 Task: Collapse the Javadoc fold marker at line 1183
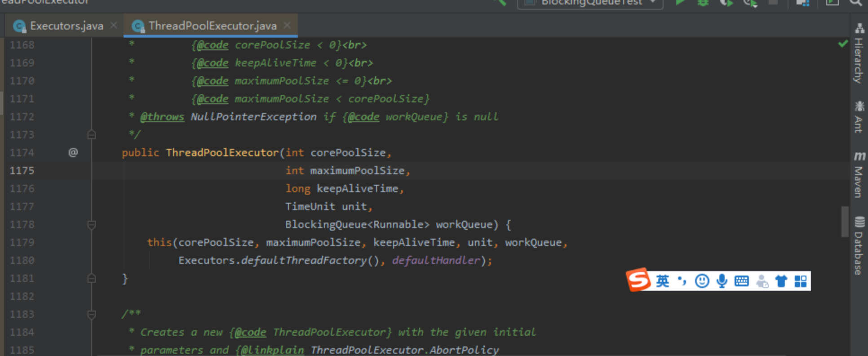pyautogui.click(x=91, y=314)
